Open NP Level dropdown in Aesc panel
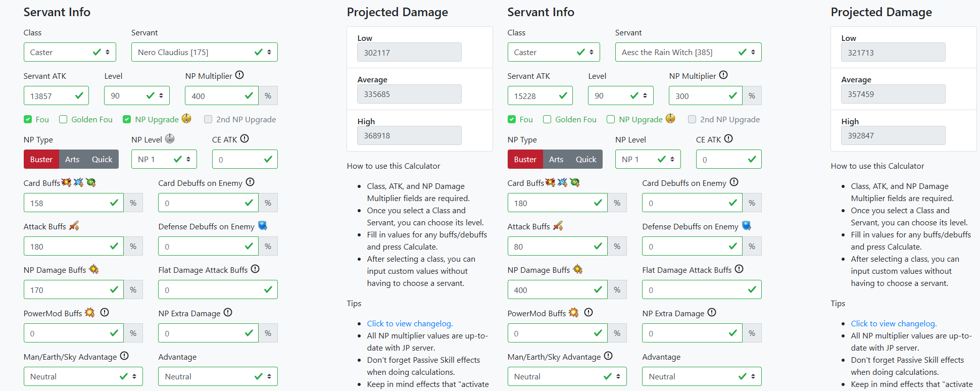This screenshot has width=980, height=391. pyautogui.click(x=648, y=159)
